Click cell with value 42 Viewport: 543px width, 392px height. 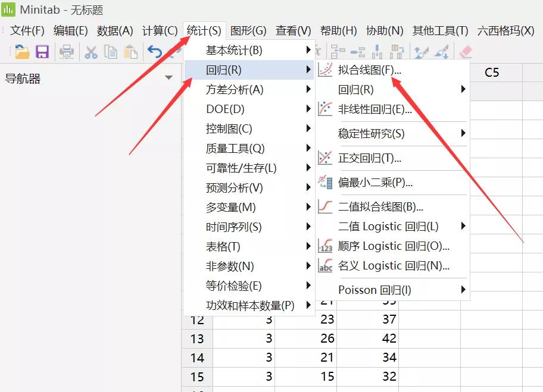click(367, 338)
